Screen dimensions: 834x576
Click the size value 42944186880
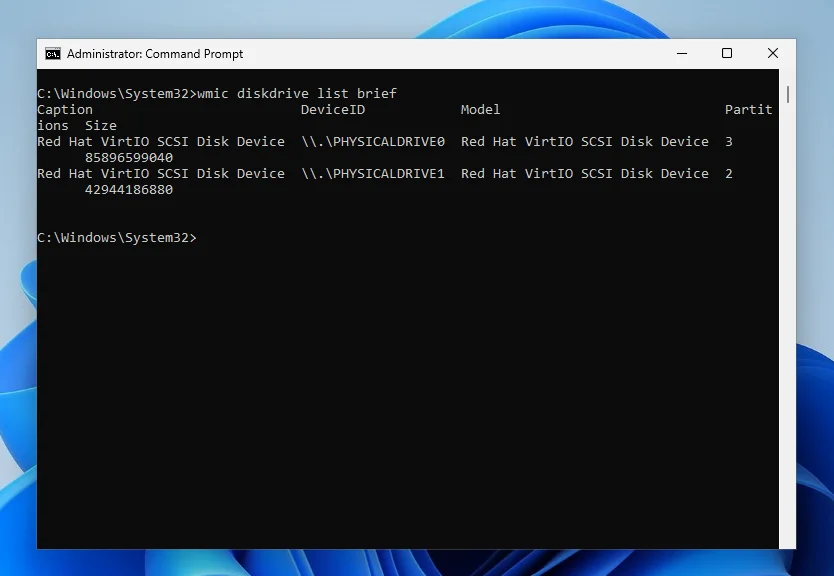click(x=129, y=189)
